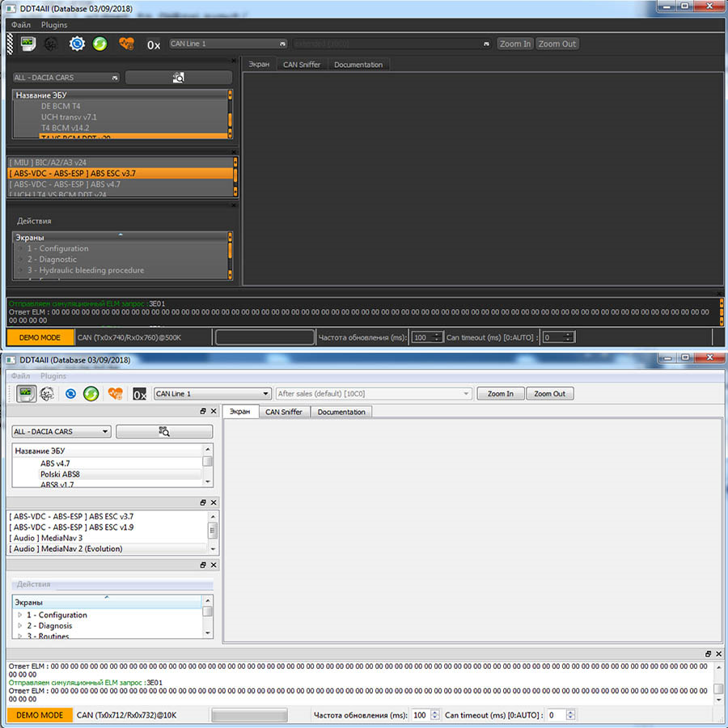This screenshot has width=728, height=728.
Task: Expand 3 - Hydraulic bleeding procedure node arrow
Action: [x=21, y=269]
